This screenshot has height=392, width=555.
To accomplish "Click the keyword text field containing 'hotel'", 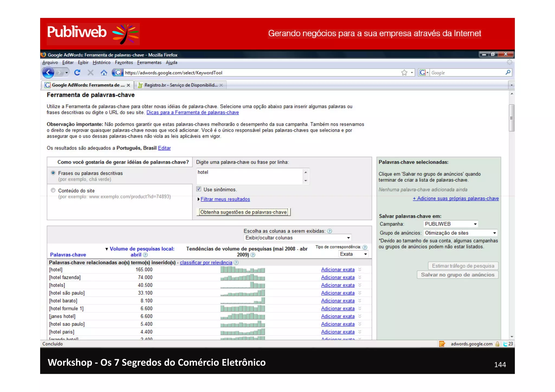I will [x=249, y=176].
